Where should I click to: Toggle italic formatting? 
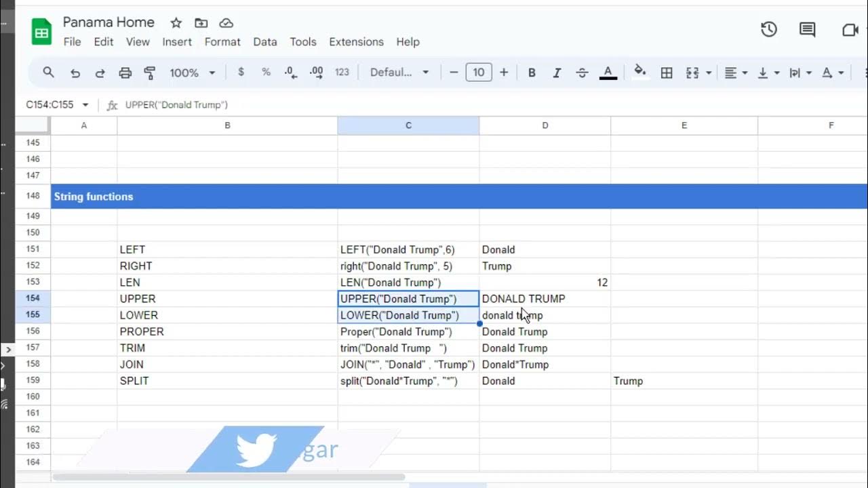[x=557, y=73]
